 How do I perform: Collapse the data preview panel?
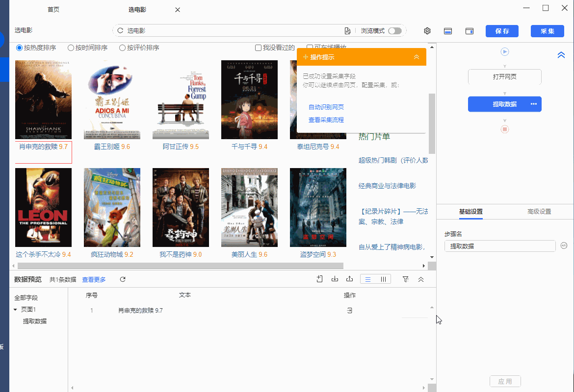tap(421, 279)
